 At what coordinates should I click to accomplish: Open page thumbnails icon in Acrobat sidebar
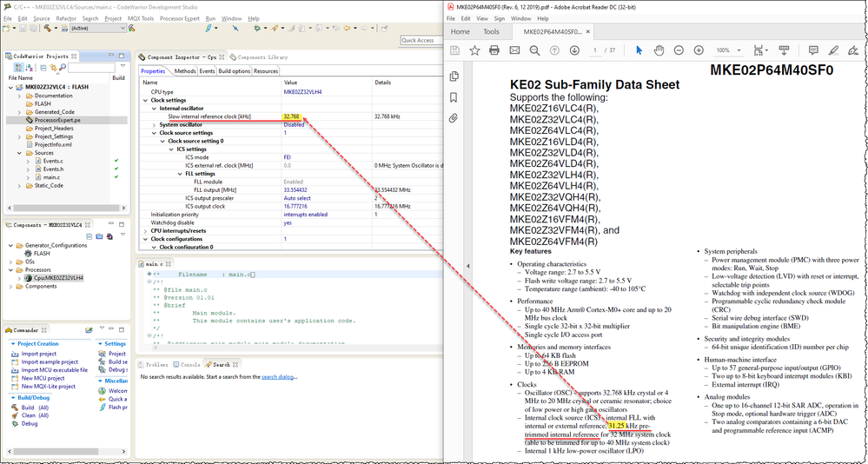pyautogui.click(x=454, y=76)
